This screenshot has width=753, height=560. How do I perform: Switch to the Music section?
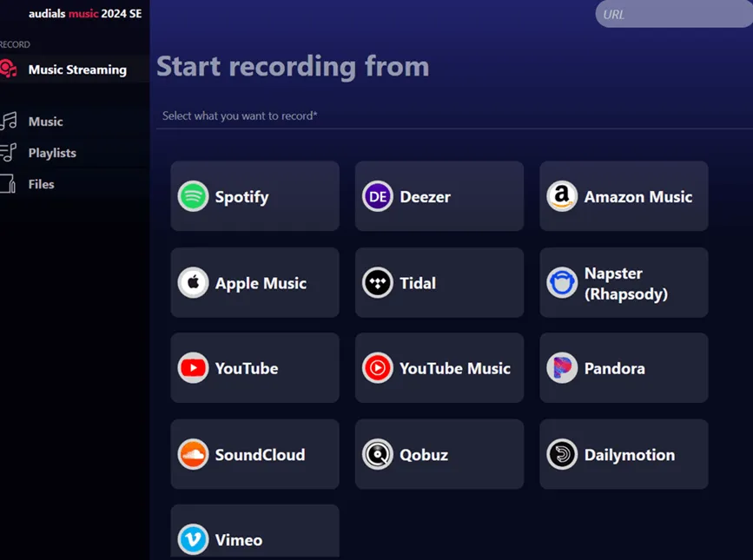click(10, 122)
